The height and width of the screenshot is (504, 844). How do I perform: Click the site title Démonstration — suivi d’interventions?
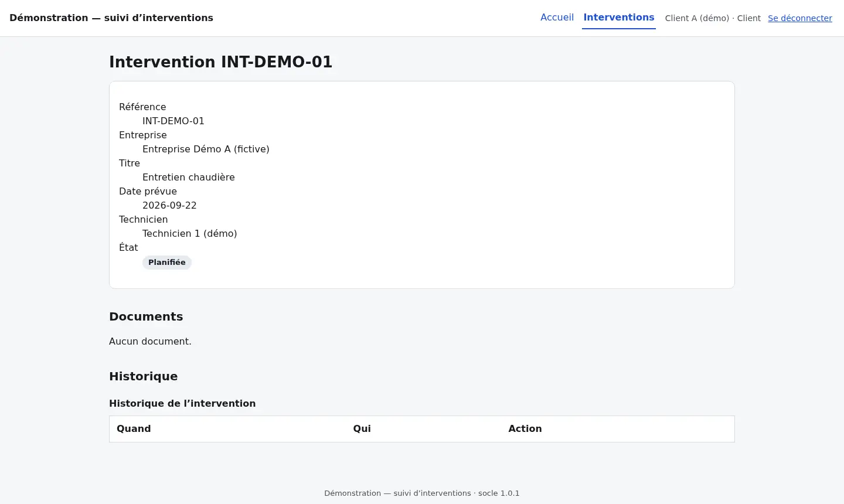pos(111,18)
